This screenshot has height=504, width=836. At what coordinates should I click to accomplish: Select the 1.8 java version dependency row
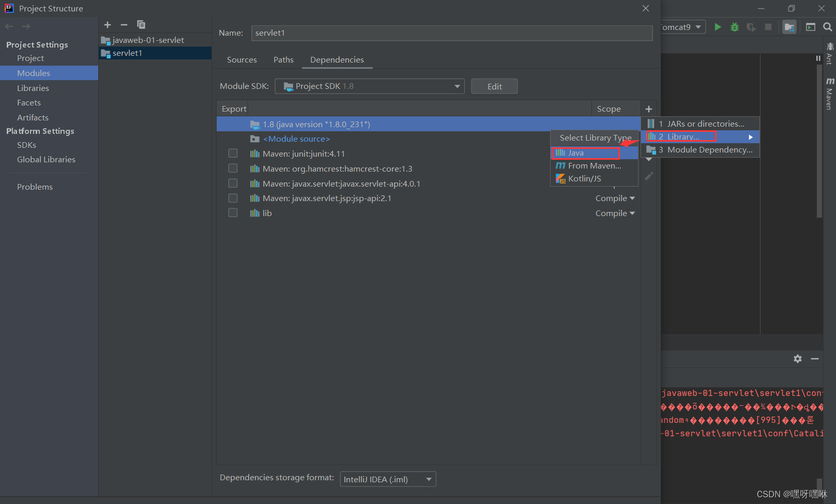(x=429, y=124)
